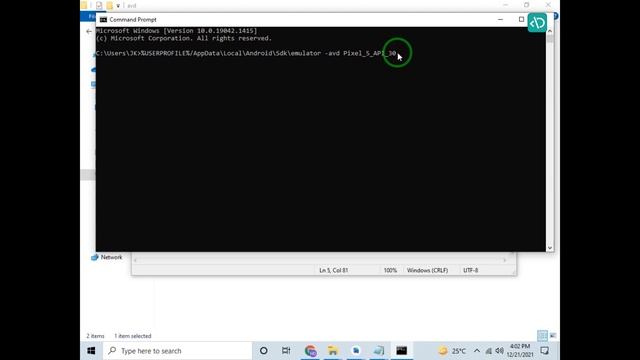Open File Explorer from the taskbar
Viewport: 640px width, 360px height.
333,351
